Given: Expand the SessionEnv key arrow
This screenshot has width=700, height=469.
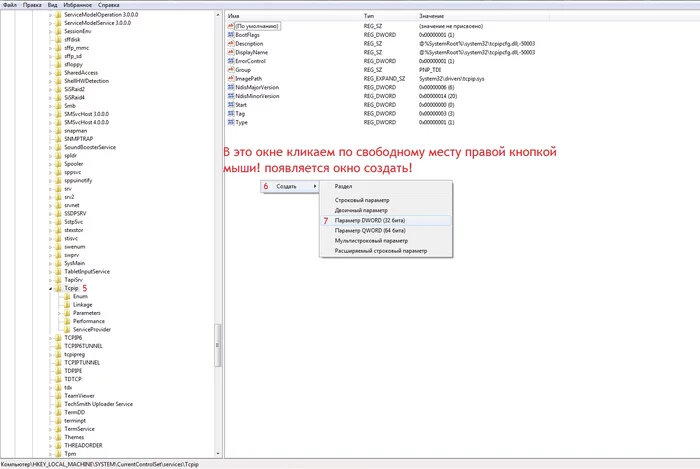Looking at the screenshot, I should click(x=50, y=31).
